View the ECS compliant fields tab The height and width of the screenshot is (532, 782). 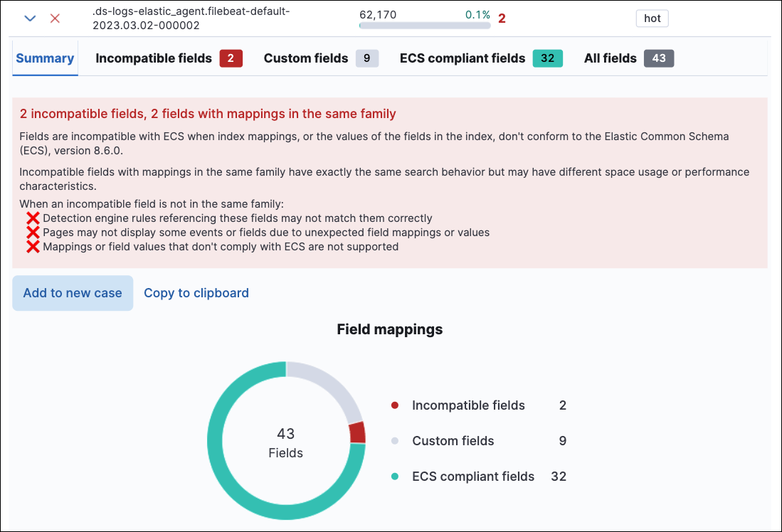(463, 58)
